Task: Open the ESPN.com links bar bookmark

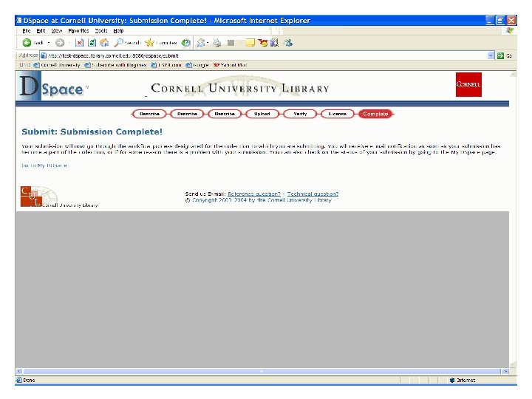Action: 166,65
